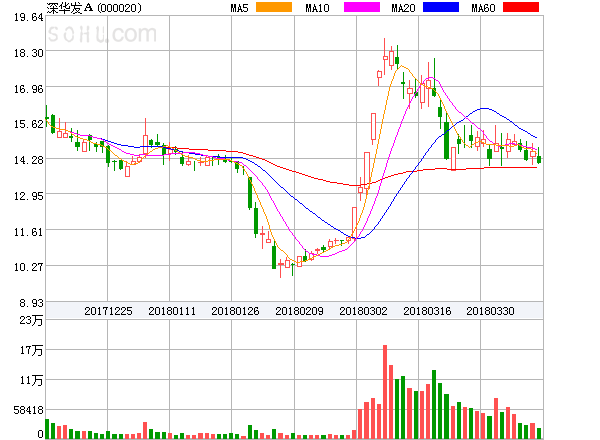Click the 58418 volume axis label

point(28,410)
